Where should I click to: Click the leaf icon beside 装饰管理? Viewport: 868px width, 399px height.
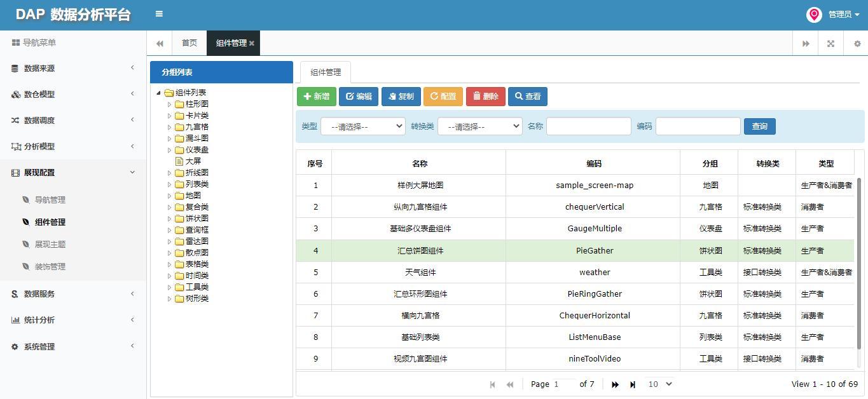[26, 266]
